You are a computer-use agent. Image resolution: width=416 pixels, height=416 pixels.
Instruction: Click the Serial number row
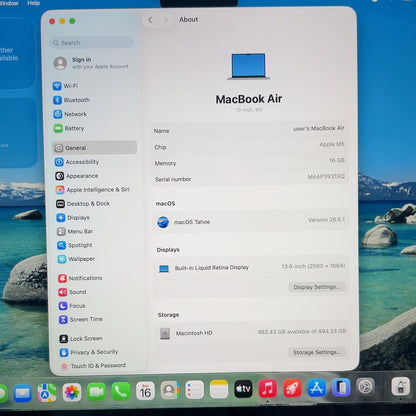(249, 178)
